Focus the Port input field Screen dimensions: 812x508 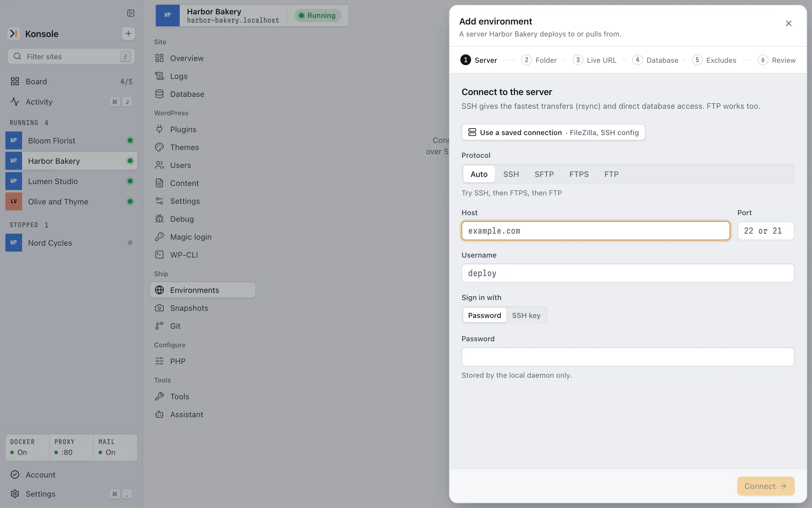[766, 231]
